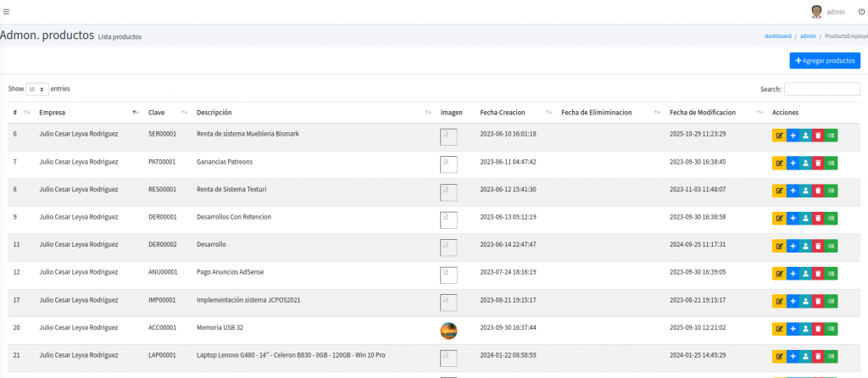
Task: Click the power logout icon
Action: (x=861, y=12)
